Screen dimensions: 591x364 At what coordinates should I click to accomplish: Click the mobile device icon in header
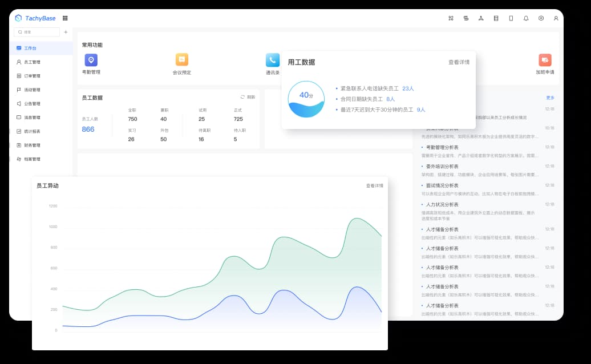pyautogui.click(x=511, y=18)
